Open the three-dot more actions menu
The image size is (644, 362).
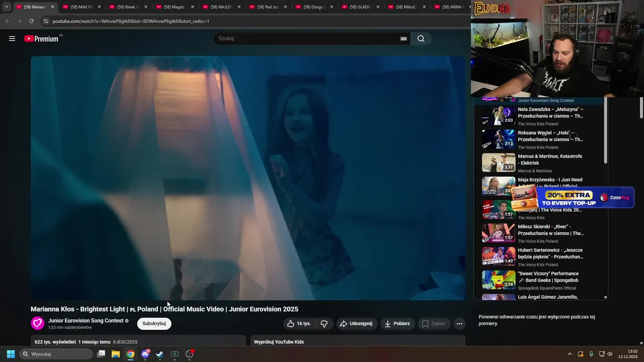(x=459, y=324)
